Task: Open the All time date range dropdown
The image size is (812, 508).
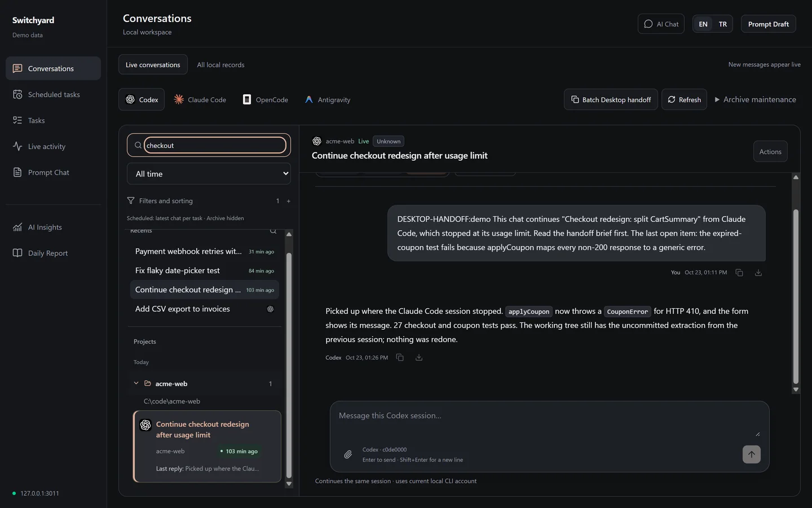Action: [209, 174]
